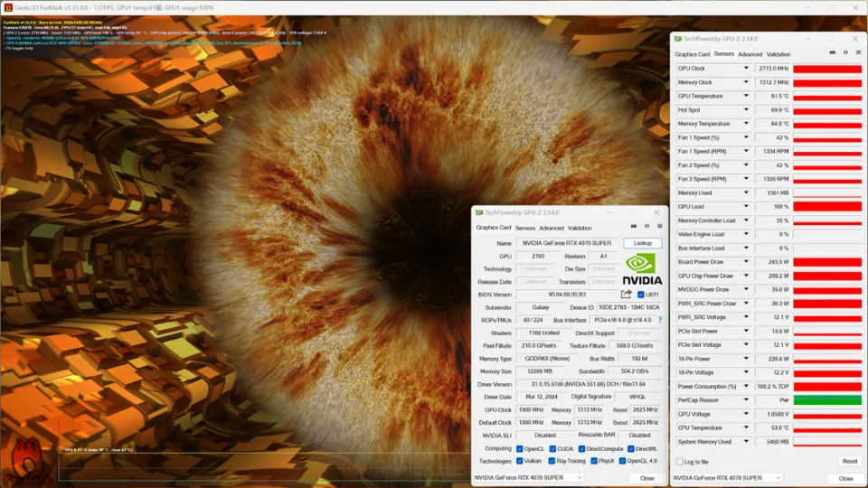868x488 pixels.
Task: Click the Reset button
Action: (849, 462)
